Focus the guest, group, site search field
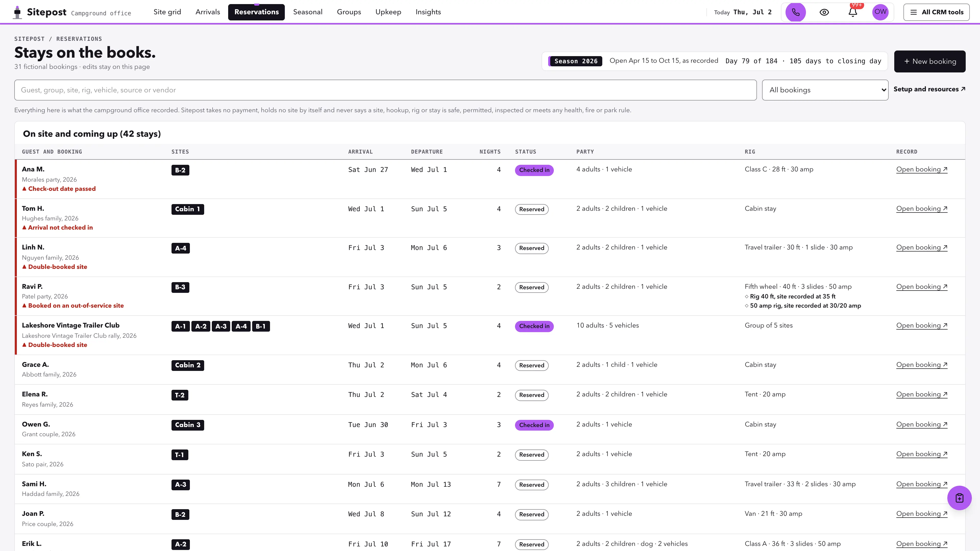980x551 pixels. pyautogui.click(x=385, y=90)
